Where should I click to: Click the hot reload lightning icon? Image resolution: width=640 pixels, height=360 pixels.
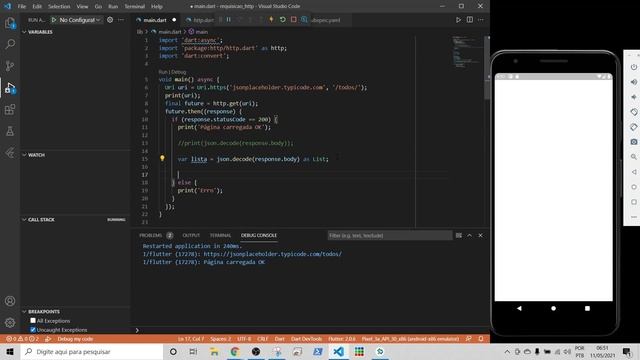pos(271,20)
